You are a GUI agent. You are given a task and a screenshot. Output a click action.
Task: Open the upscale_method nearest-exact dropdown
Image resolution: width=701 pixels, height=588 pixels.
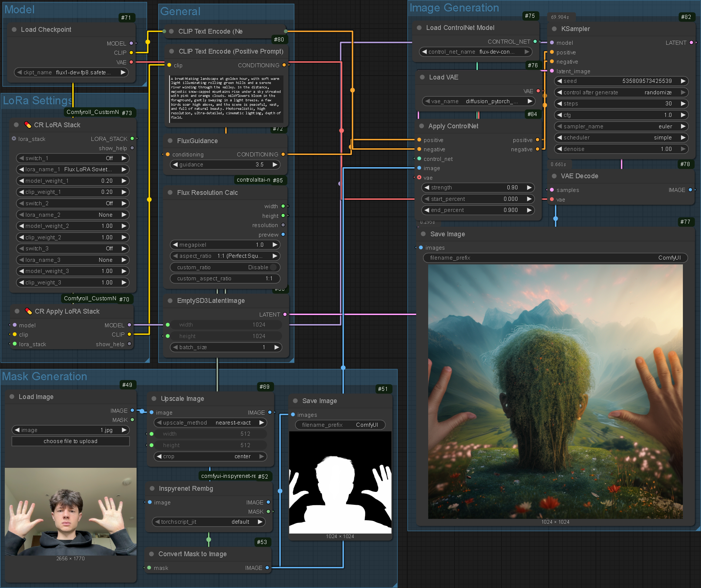click(x=210, y=423)
